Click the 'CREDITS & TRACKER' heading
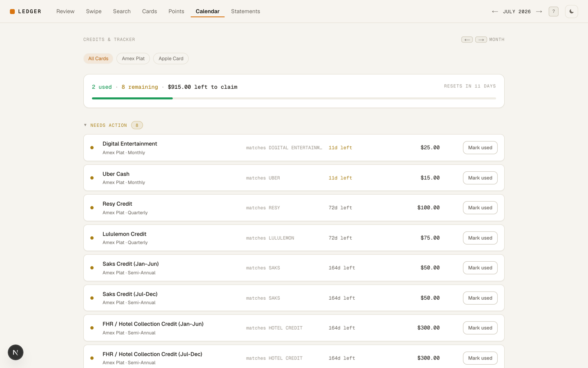 [x=109, y=40]
